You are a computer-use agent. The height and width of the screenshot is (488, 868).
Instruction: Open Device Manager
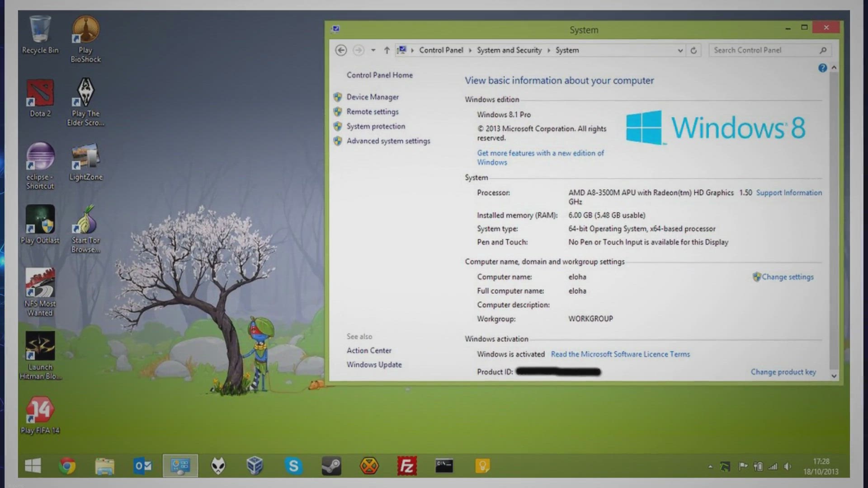pos(373,97)
